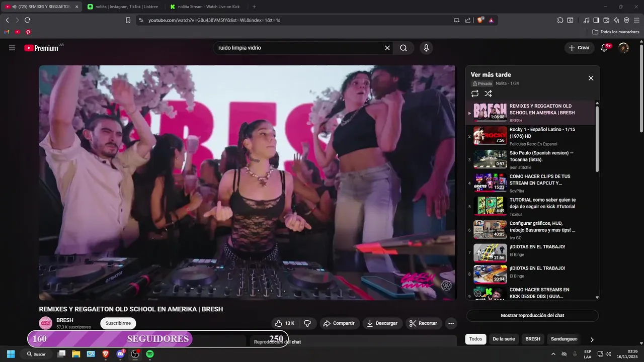The image size is (644, 362).
Task: Create content with the Crear button
Action: tap(579, 48)
